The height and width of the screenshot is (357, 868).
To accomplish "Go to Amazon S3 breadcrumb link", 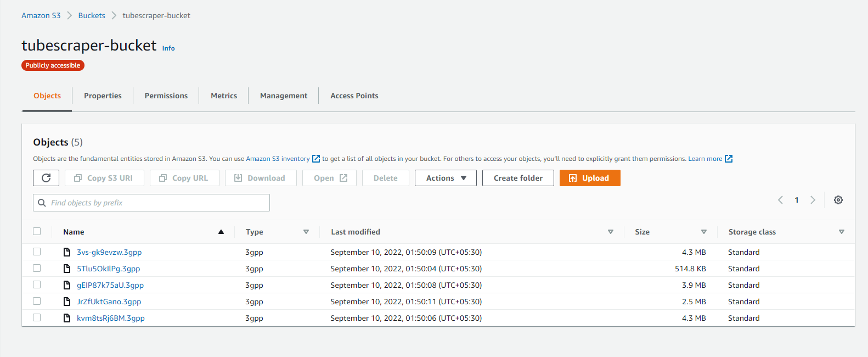I will 41,15.
